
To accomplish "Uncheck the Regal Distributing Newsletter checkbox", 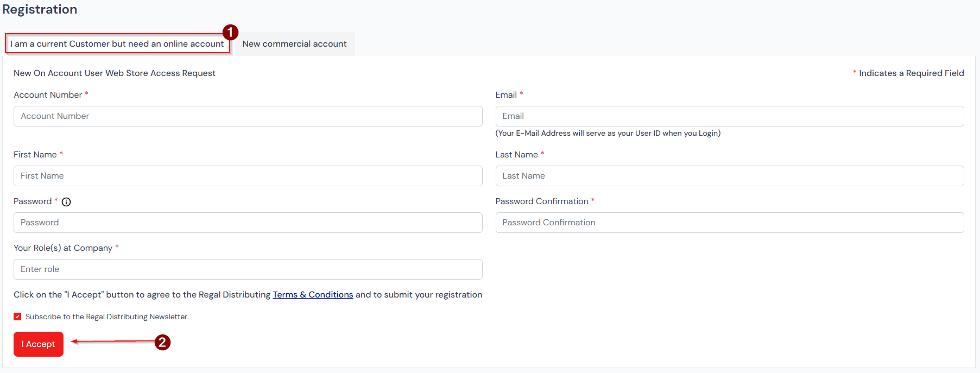I will click(x=17, y=317).
